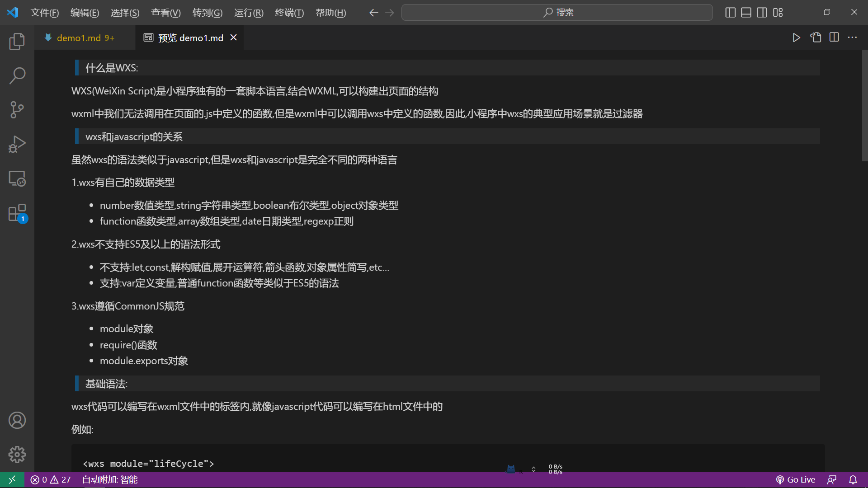Click bullet starting with function函数类型
This screenshot has width=868, height=488.
(x=226, y=221)
